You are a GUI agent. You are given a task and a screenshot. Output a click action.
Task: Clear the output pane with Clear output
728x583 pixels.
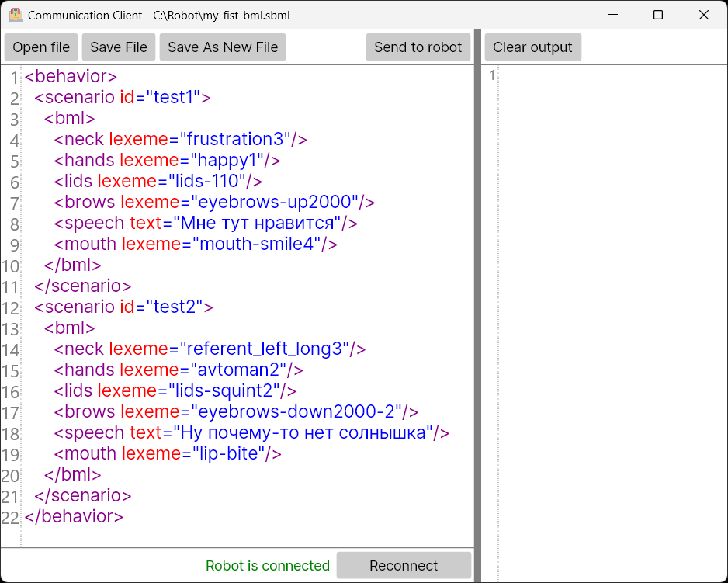click(x=532, y=47)
